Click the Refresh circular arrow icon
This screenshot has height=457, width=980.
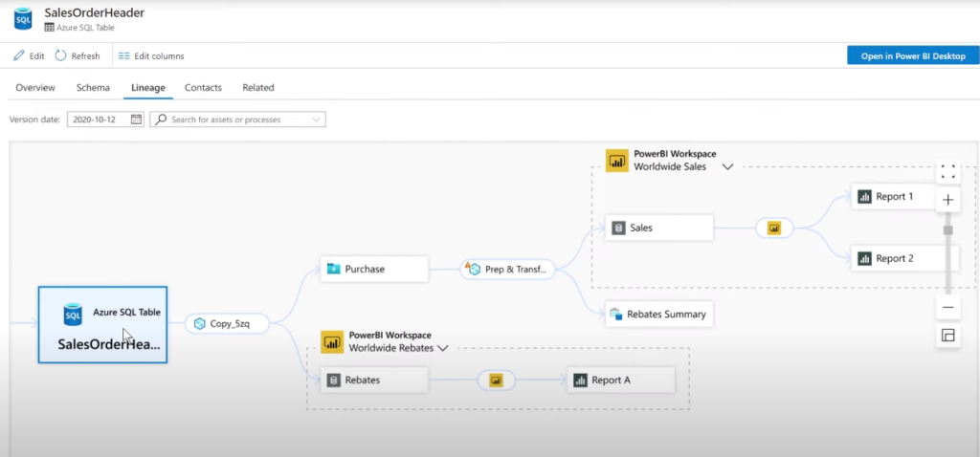coord(60,55)
